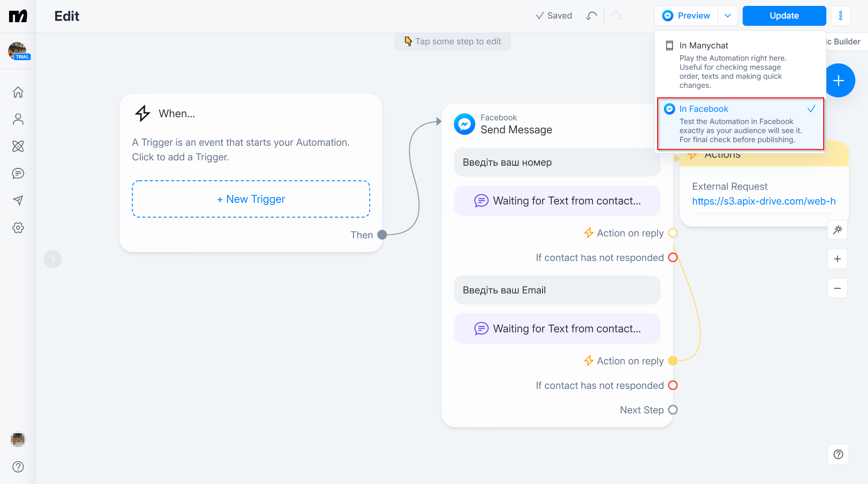Open the user profile picture at bottom left
868x484 pixels.
18,439
